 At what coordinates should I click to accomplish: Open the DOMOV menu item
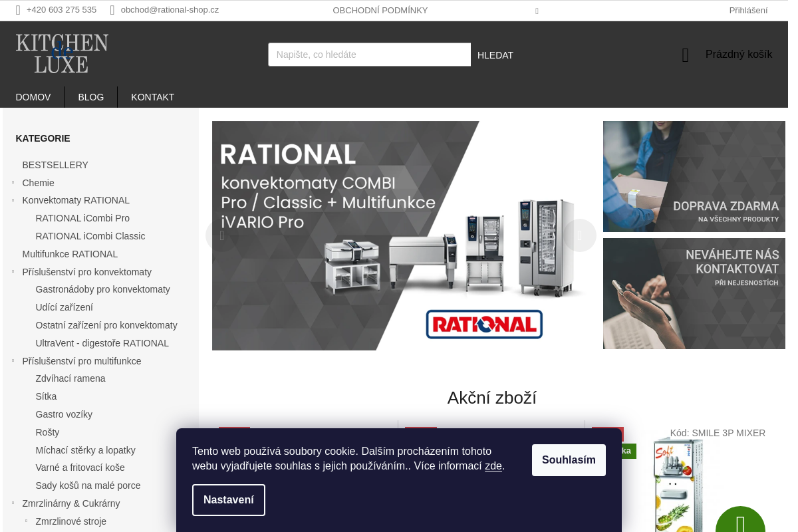coord(33,97)
